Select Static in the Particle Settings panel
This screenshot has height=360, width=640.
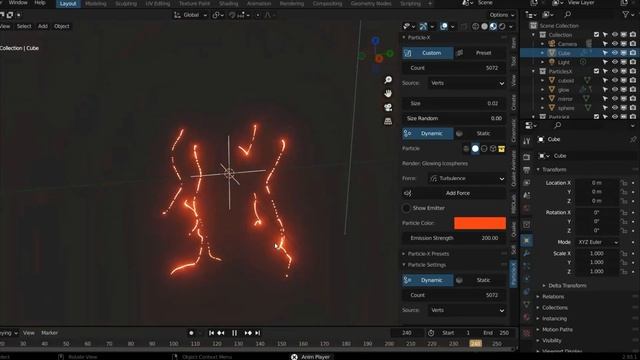tap(481, 280)
